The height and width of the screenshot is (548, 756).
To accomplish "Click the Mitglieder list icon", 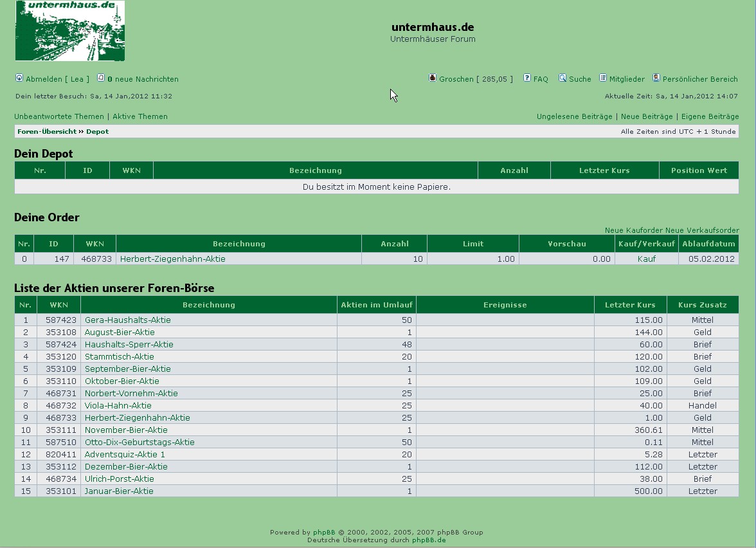I will tap(603, 78).
